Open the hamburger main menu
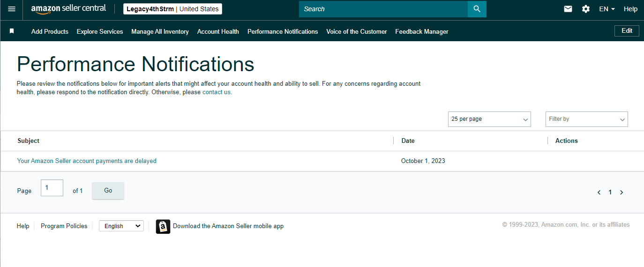Image resolution: width=644 pixels, height=267 pixels. pos(12,9)
